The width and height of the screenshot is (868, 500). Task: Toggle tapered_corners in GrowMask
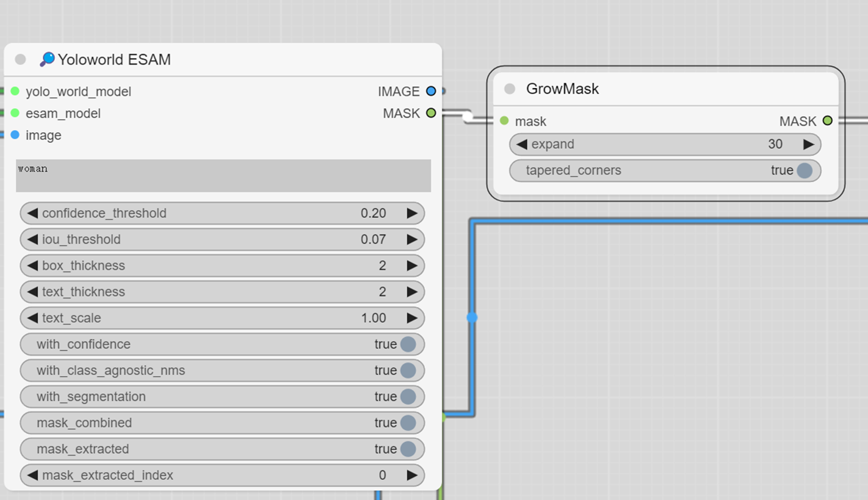805,170
